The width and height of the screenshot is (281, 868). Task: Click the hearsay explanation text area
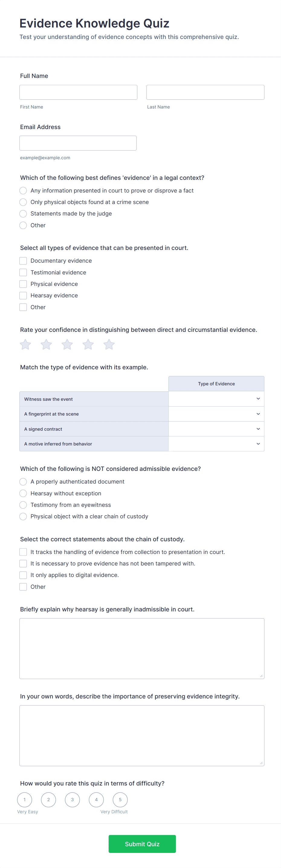click(142, 648)
